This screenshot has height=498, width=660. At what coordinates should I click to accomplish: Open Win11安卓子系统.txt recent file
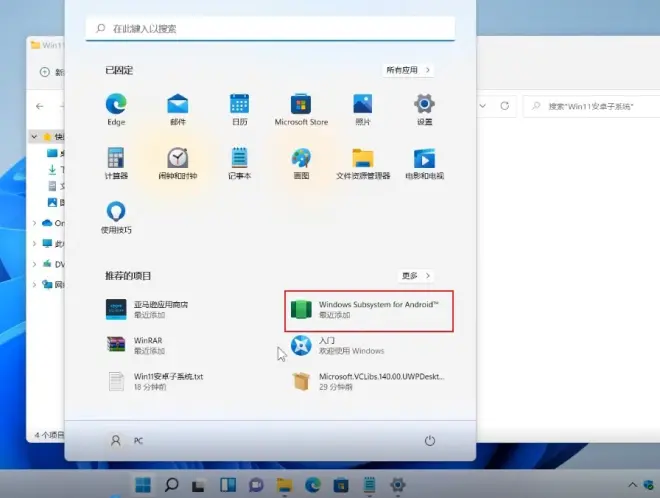point(154,381)
